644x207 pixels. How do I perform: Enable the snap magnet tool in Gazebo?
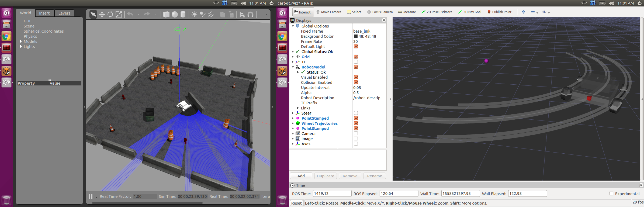coord(250,15)
